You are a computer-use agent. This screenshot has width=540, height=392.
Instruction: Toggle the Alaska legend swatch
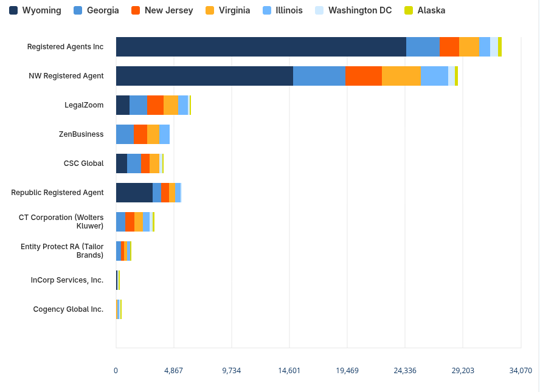point(409,10)
